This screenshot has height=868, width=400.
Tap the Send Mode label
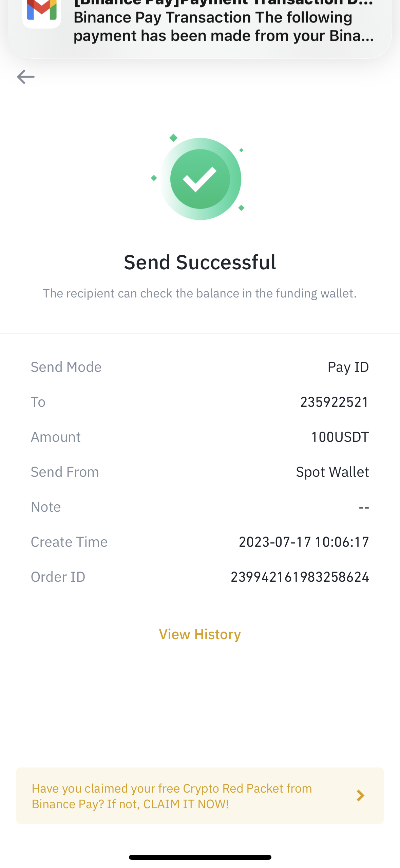66,367
